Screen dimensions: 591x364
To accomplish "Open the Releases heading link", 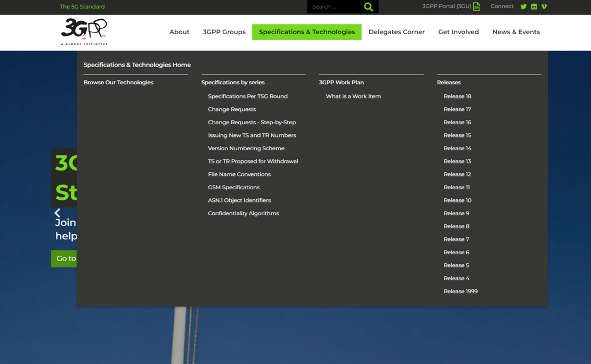I will coord(449,82).
